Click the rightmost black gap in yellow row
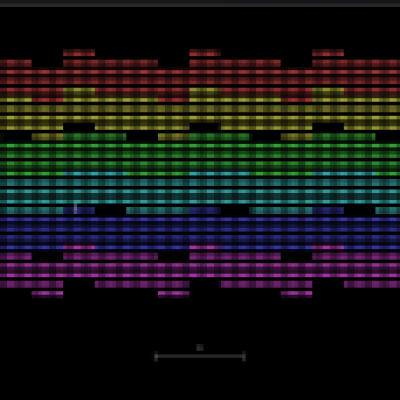This screenshot has height=400, width=400. coord(328,127)
